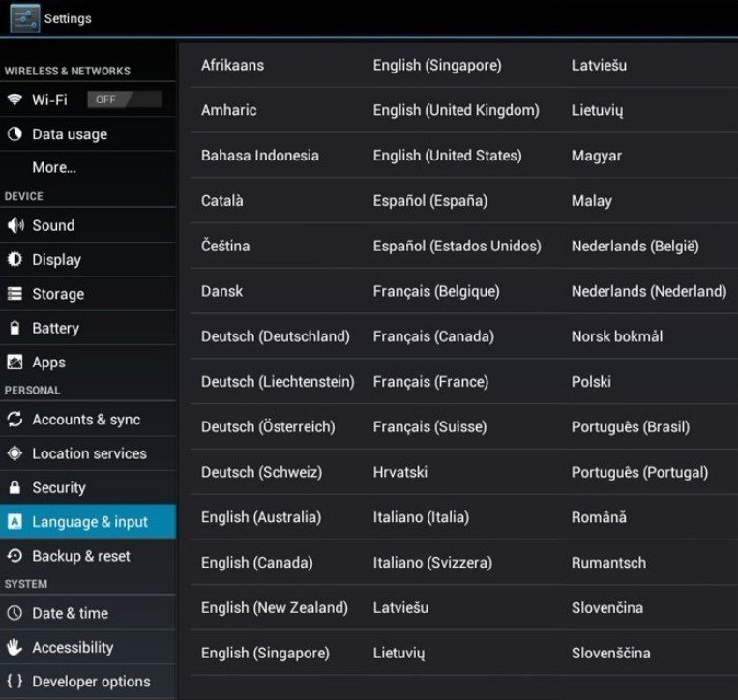738x700 pixels.
Task: Click the Accounts & sync arrows icon
Action: click(15, 420)
